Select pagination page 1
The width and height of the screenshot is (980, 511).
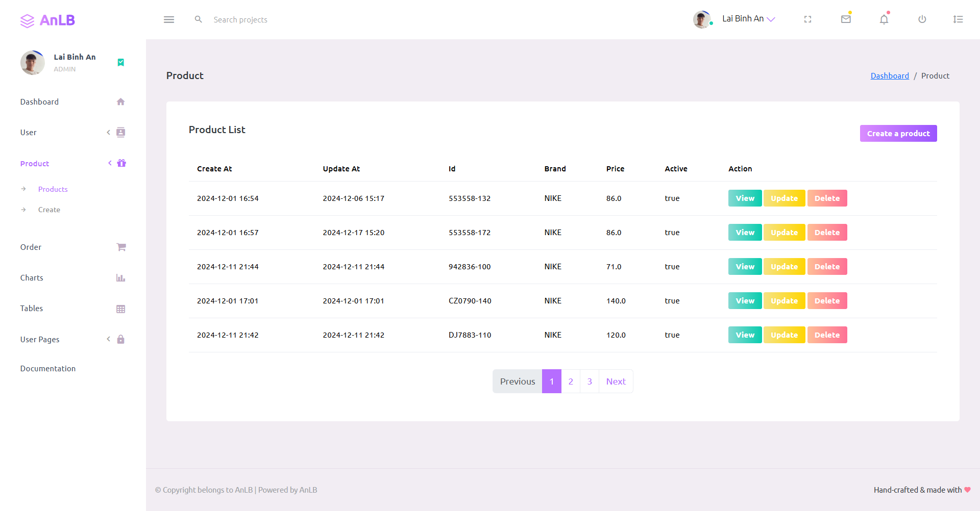(552, 381)
